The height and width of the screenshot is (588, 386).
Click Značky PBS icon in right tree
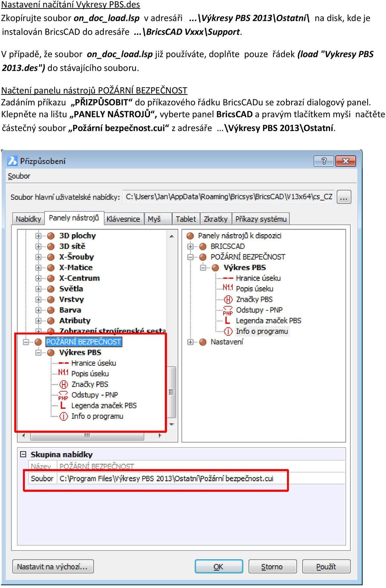[x=228, y=299]
